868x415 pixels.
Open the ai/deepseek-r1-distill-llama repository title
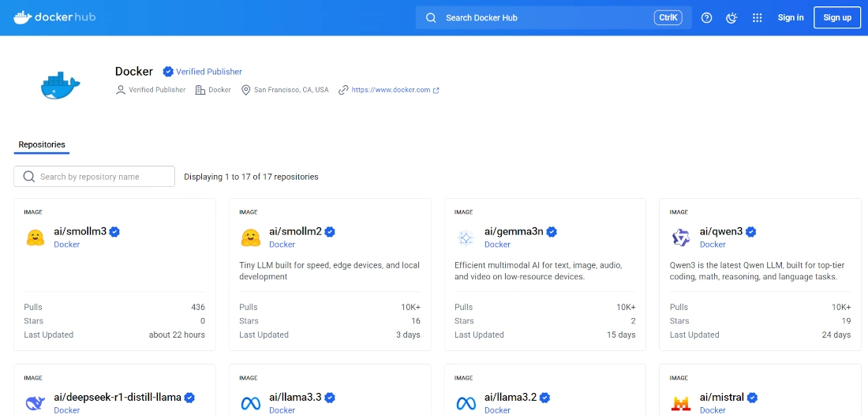coord(118,398)
